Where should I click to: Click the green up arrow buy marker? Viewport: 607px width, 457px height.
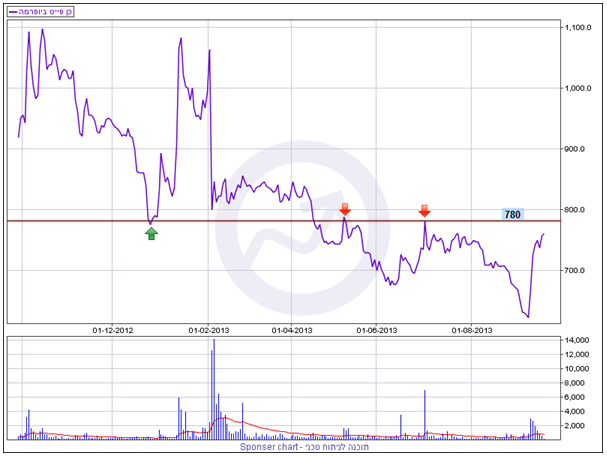tap(151, 233)
